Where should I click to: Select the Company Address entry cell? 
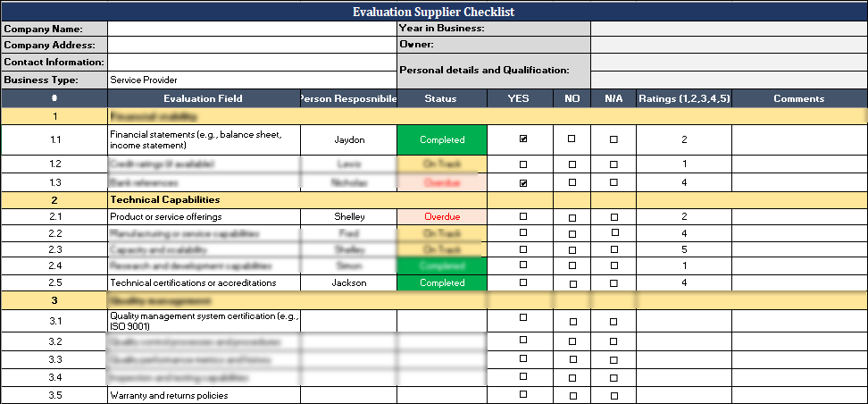click(252, 45)
